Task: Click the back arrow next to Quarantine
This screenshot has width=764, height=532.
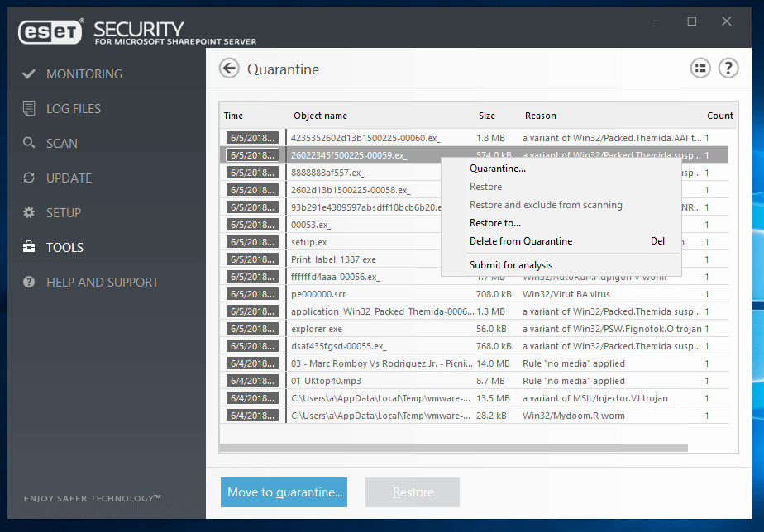Action: (229, 69)
